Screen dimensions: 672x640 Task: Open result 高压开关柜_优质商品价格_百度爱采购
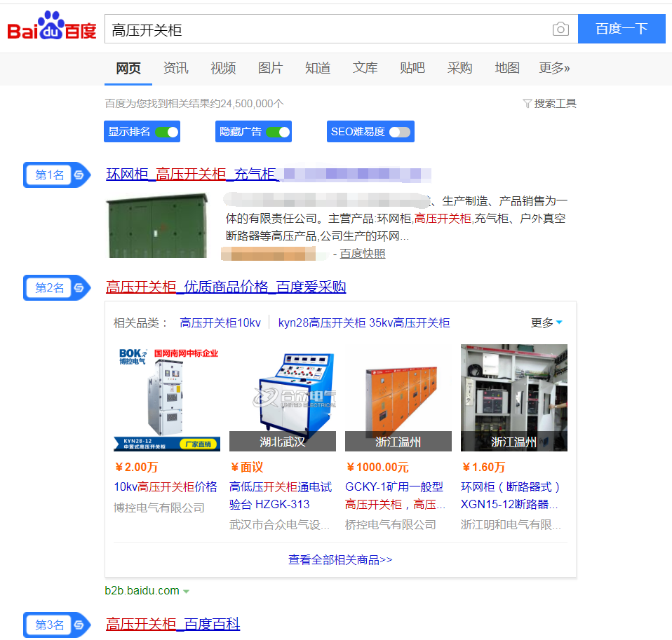pyautogui.click(x=226, y=287)
